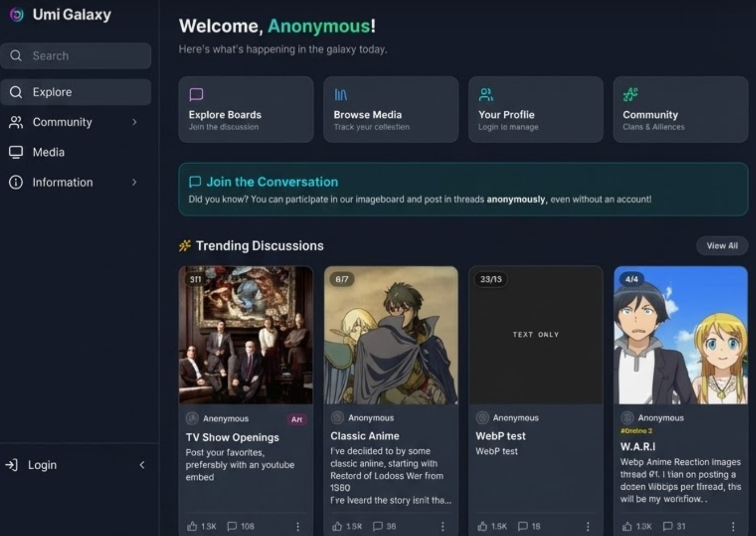The width and height of the screenshot is (756, 536).
Task: Open Information in the sidebar
Action: pos(76,182)
